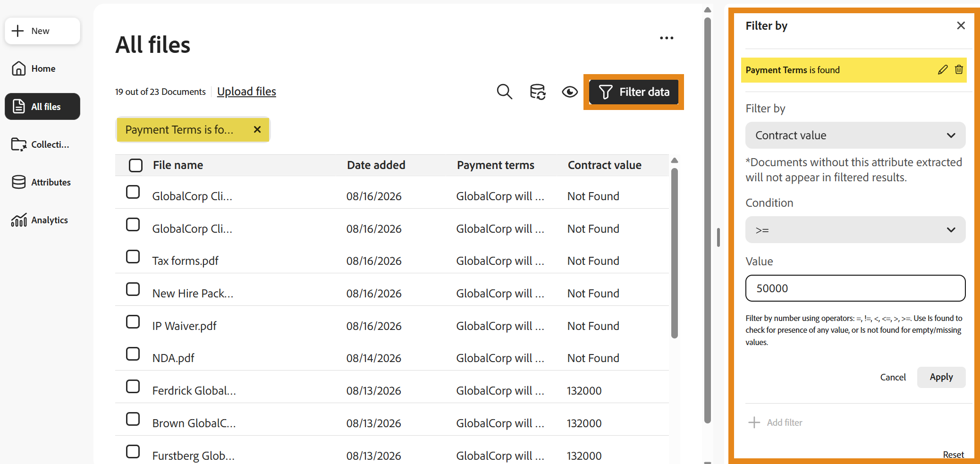
Task: Sort by File name column header
Action: (178, 165)
